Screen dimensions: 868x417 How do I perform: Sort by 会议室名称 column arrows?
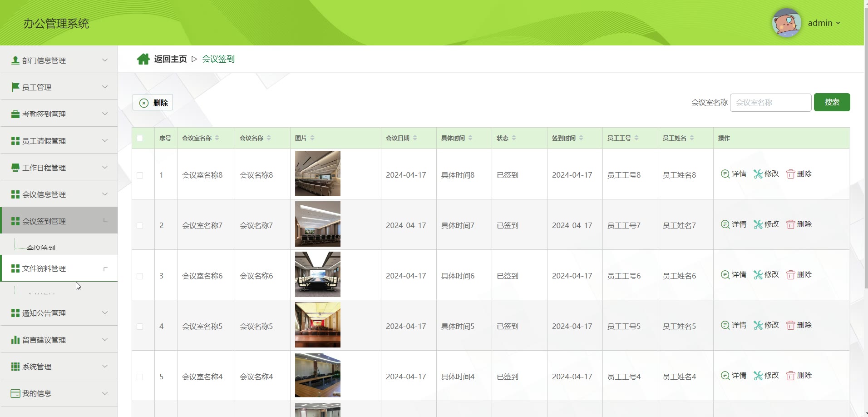(x=217, y=138)
